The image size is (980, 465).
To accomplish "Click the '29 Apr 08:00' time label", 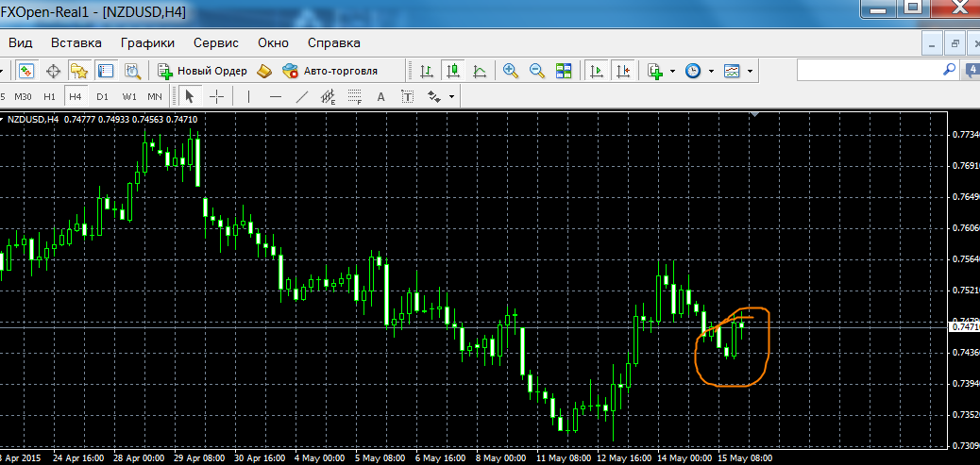I will (x=198, y=457).
